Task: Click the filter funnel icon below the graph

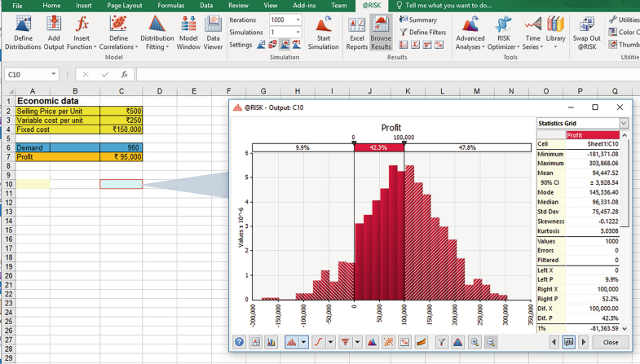Action: click(441, 343)
